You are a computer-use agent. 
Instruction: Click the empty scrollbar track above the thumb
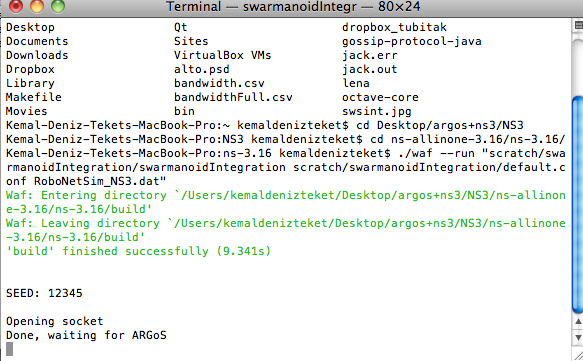tap(578, 63)
